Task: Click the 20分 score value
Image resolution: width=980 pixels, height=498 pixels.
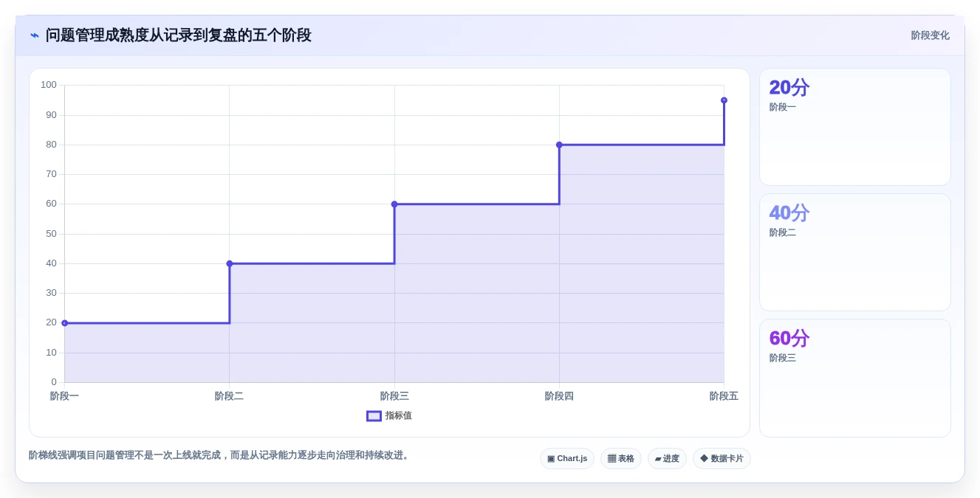Action: tap(789, 87)
